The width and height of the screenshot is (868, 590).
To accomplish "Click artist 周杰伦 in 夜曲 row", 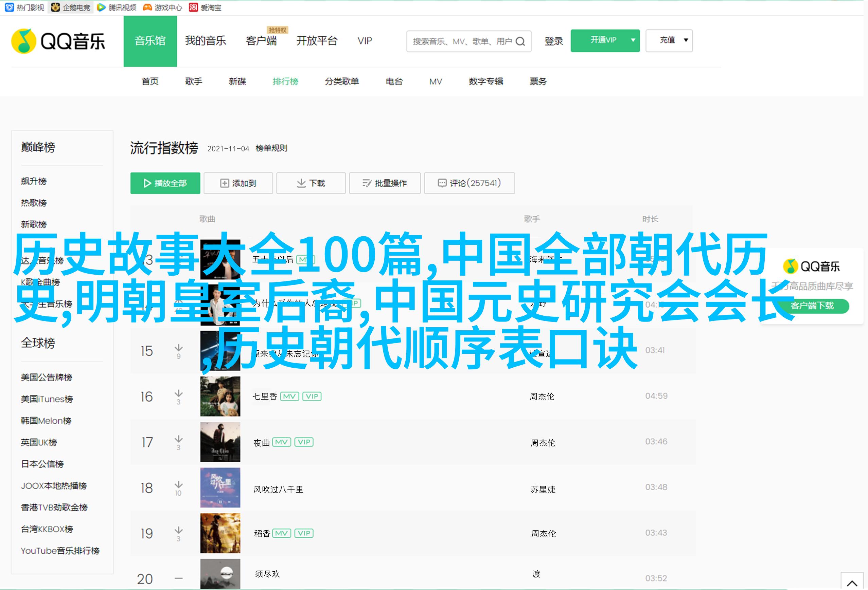I will point(543,443).
